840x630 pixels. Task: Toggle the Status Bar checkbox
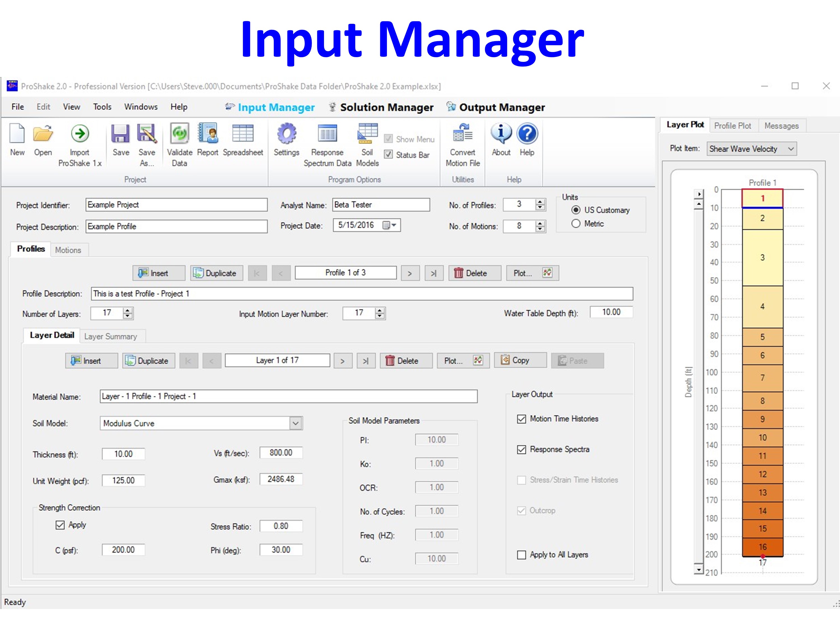(388, 155)
